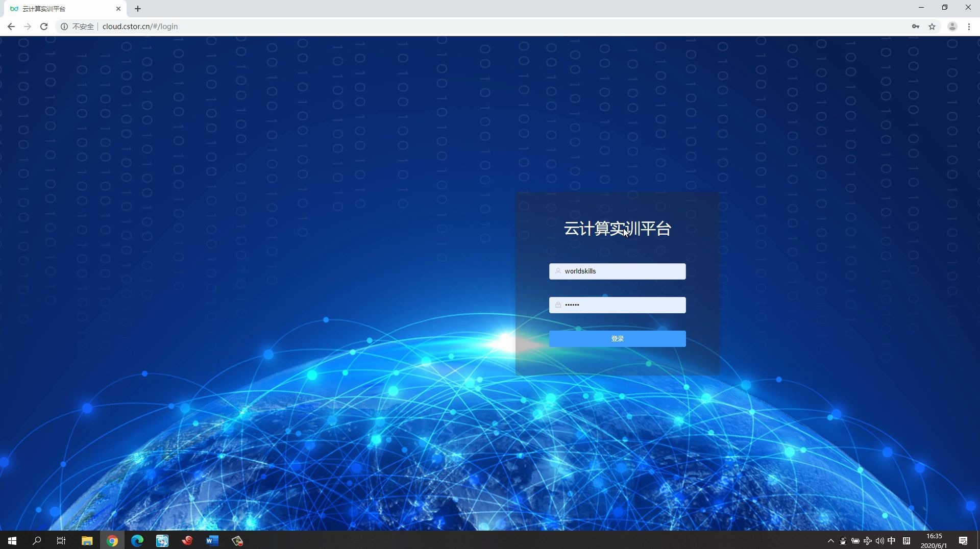Bookmark this page with star icon

(932, 27)
